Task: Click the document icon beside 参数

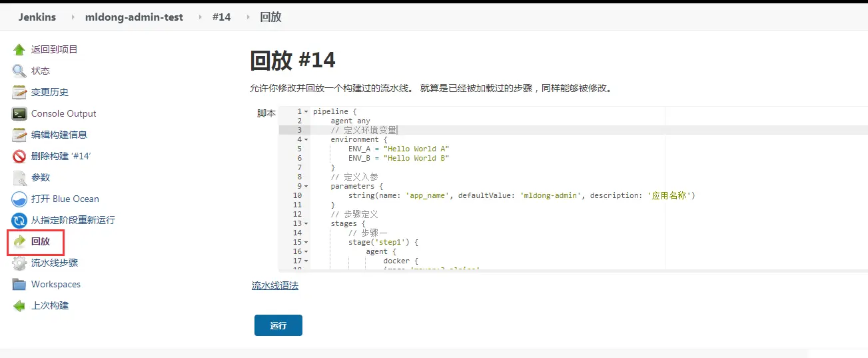Action: 19,177
